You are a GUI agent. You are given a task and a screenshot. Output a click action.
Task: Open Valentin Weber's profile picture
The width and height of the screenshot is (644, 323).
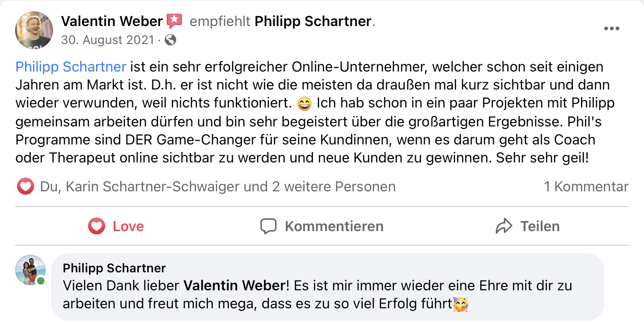click(34, 30)
